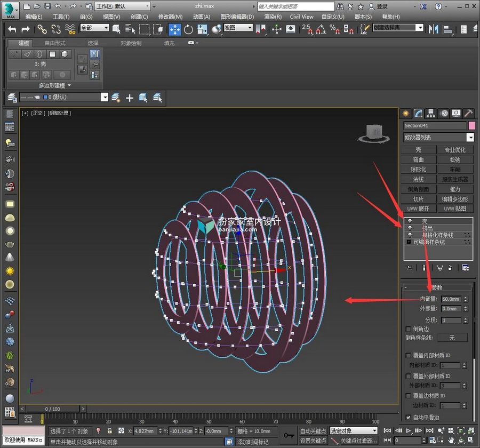The height and width of the screenshot is (448, 480).
Task: Click the Select by Name icon
Action: (130, 29)
